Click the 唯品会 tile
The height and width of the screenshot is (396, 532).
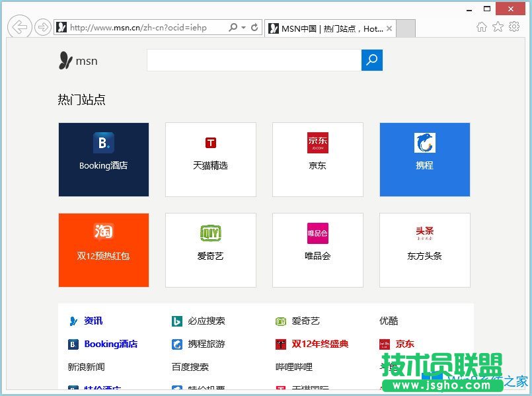317,250
